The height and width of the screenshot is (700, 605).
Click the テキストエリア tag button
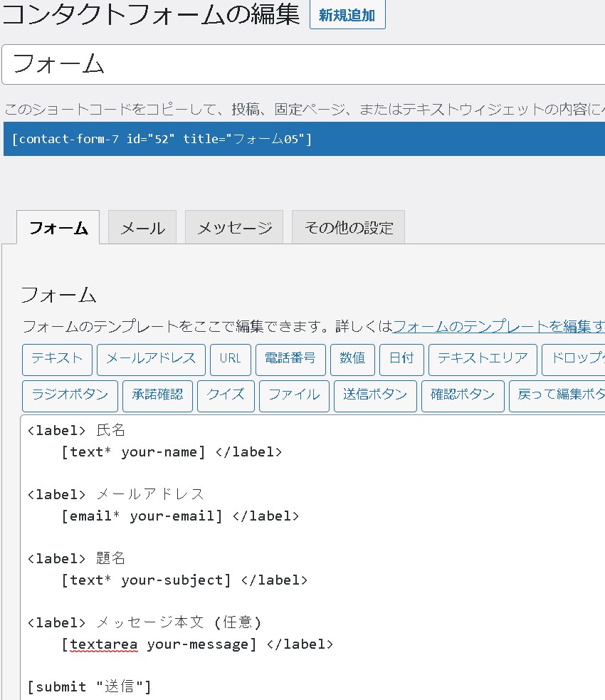pos(483,359)
